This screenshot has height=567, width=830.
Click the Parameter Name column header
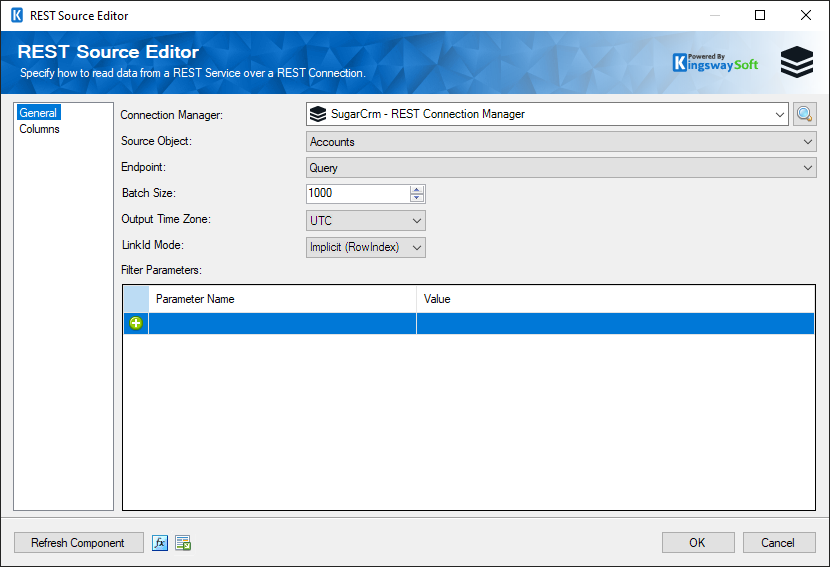pyautogui.click(x=283, y=299)
